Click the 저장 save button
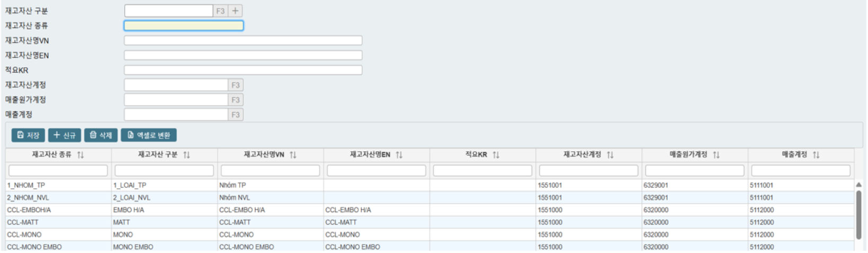Image resolution: width=868 pixels, height=253 pixels. coord(28,135)
